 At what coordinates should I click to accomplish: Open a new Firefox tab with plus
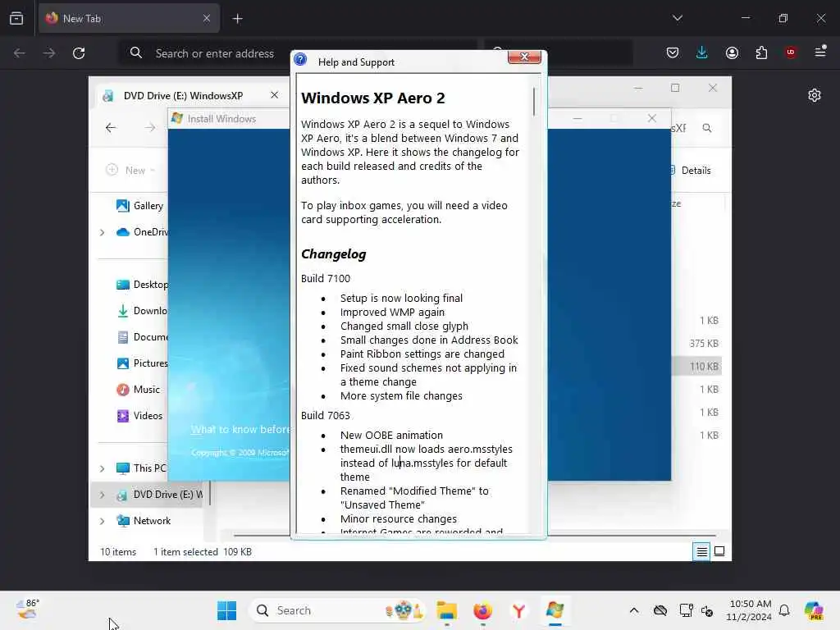coord(237,19)
